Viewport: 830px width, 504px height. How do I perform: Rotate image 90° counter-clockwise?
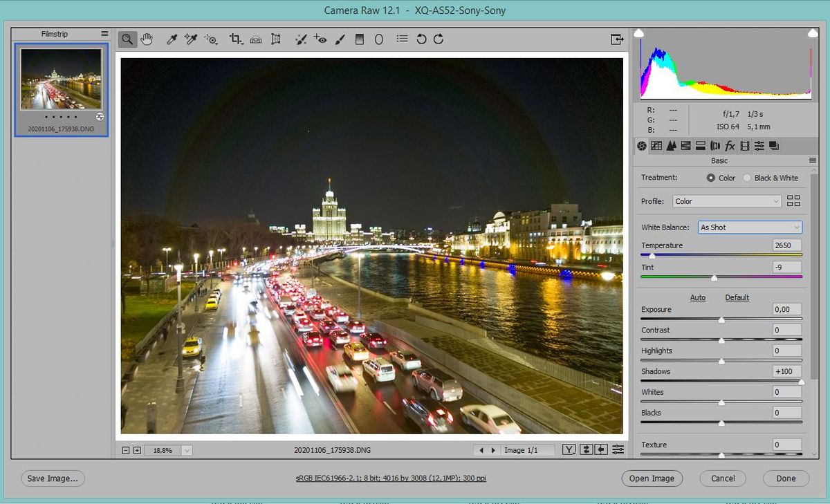(x=421, y=39)
